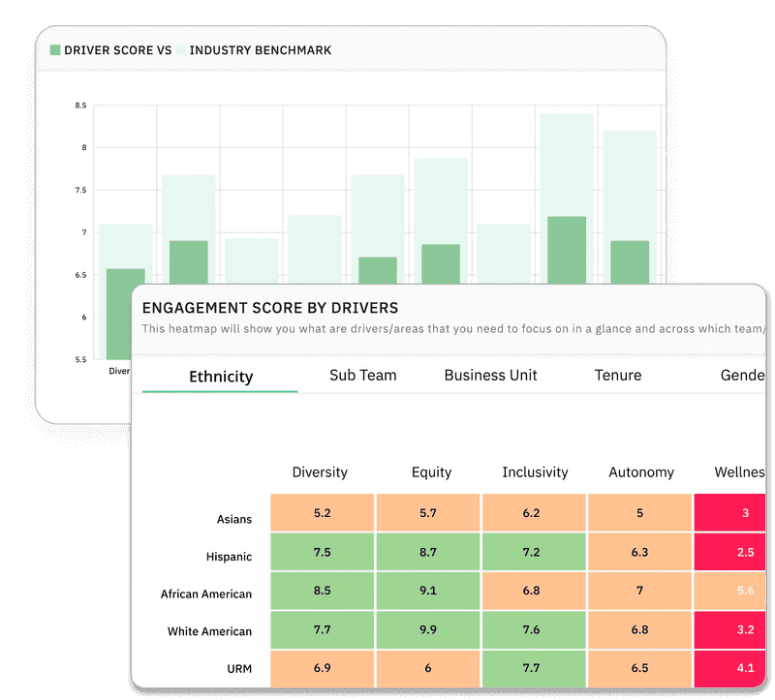The width and height of the screenshot is (775, 700).
Task: Select the African American row label
Action: click(206, 593)
